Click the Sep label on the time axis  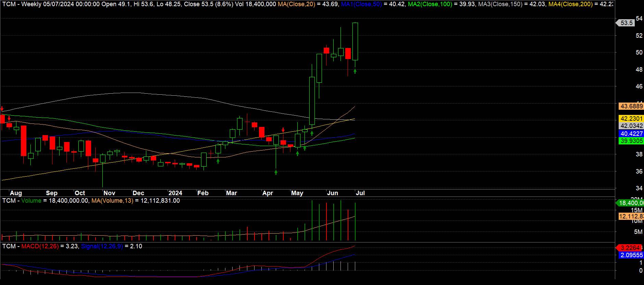point(52,193)
